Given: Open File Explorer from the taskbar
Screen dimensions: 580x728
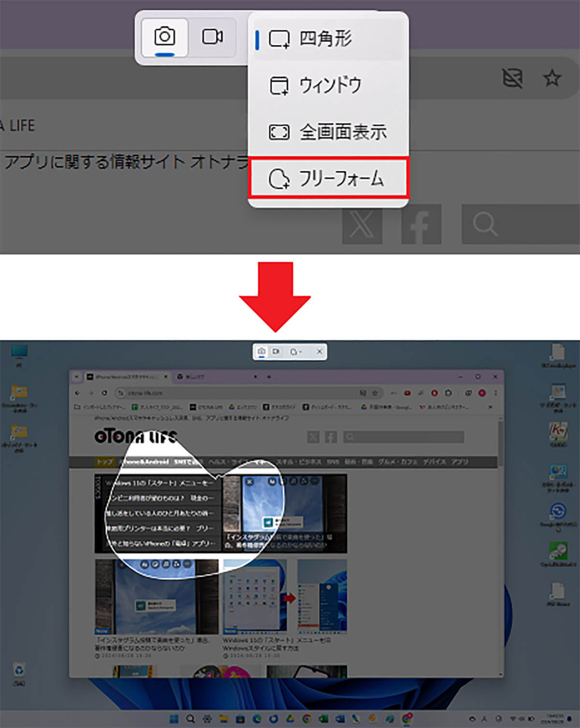Looking at the screenshot, I should coord(224,719).
